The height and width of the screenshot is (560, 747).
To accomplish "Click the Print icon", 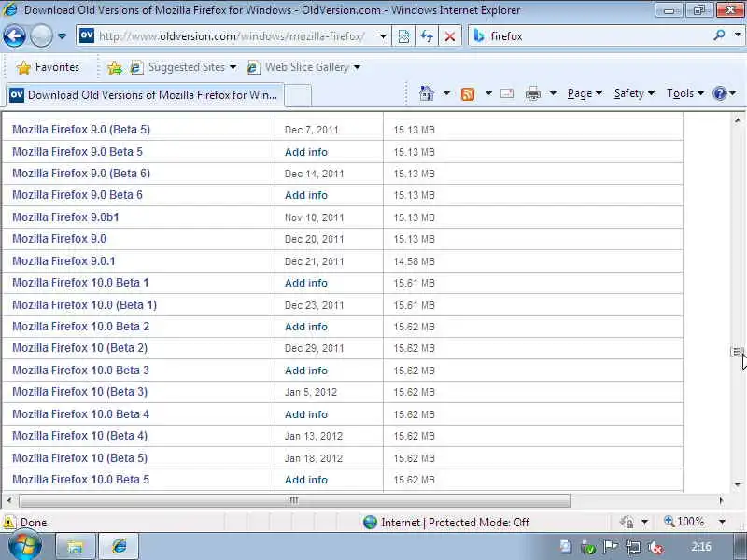I will tap(532, 94).
